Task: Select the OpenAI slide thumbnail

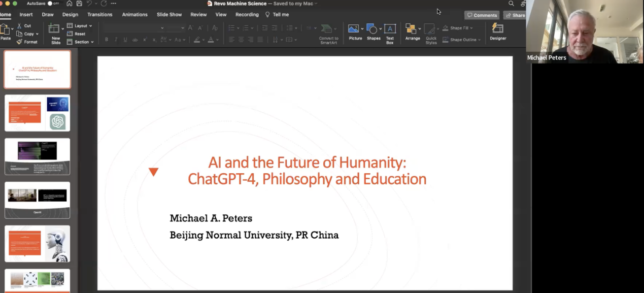Action: click(38, 200)
